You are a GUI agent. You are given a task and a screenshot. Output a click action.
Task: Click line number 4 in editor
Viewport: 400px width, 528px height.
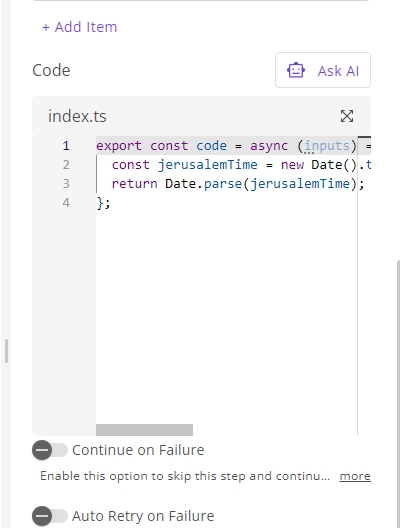66,203
